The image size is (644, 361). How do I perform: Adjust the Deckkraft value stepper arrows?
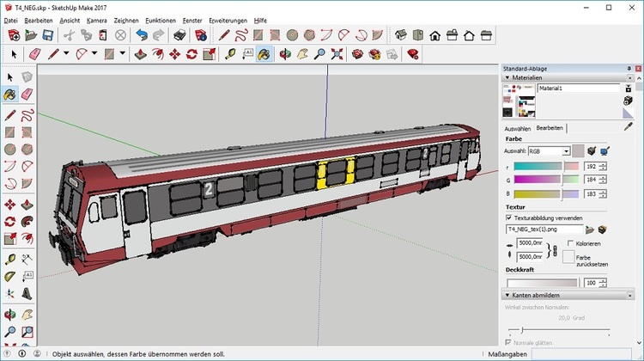tap(603, 283)
